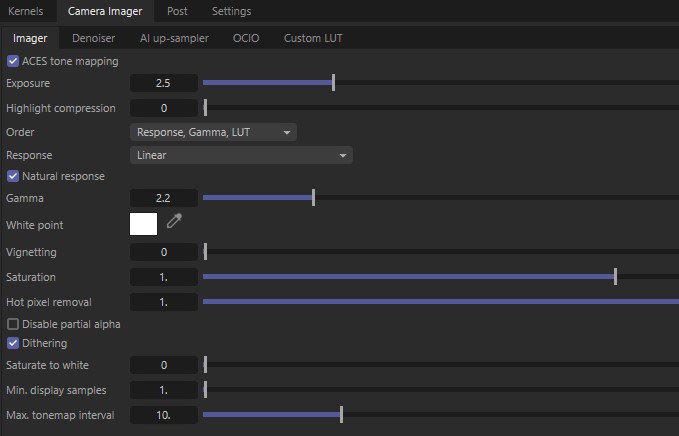Screen dimensions: 679x436
Task: Click the Exposure slider handle
Action: (333, 83)
